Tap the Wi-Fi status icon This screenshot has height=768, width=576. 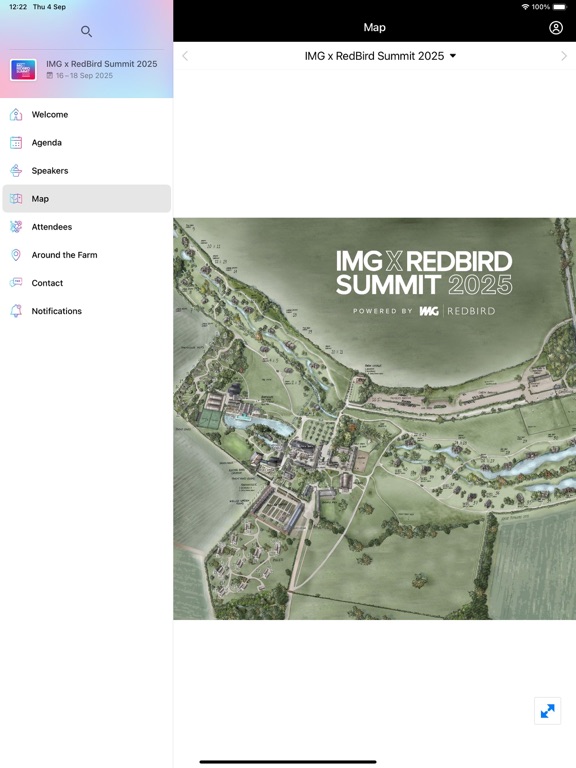(525, 7)
